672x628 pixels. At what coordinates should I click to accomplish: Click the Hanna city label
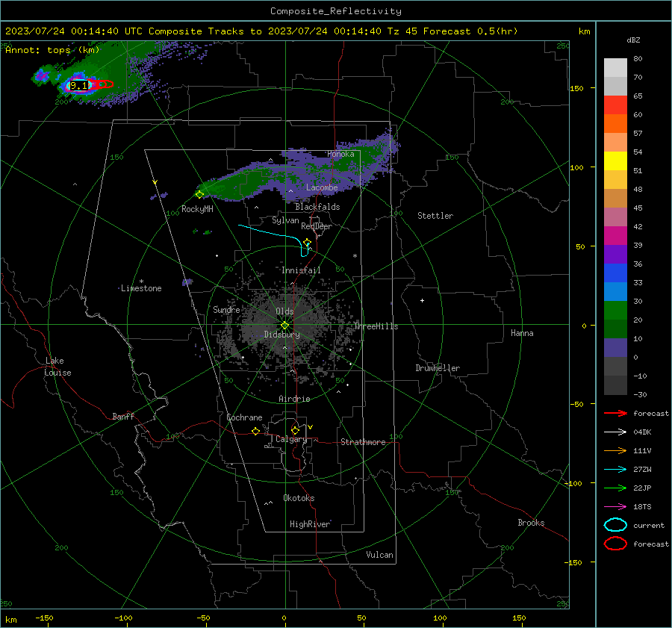point(522,333)
